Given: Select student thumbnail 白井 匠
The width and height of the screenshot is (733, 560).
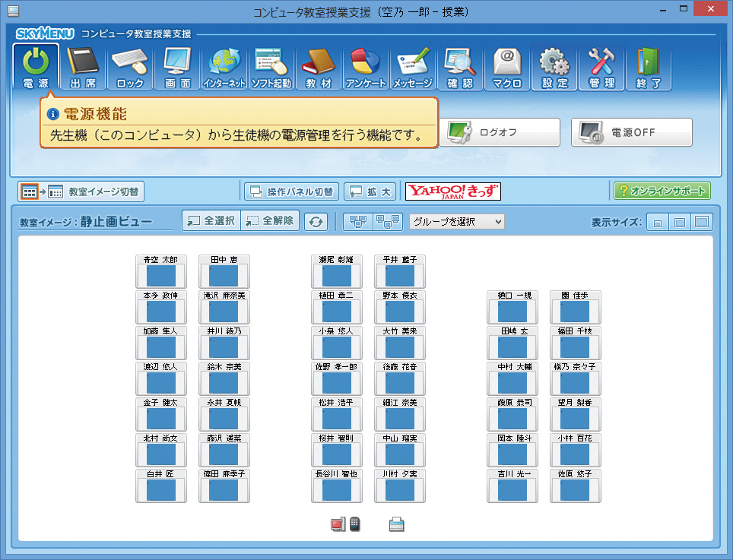Looking at the screenshot, I should [160, 486].
